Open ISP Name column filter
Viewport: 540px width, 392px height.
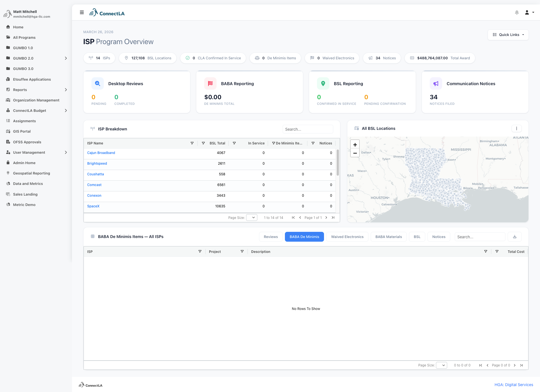[192, 143]
